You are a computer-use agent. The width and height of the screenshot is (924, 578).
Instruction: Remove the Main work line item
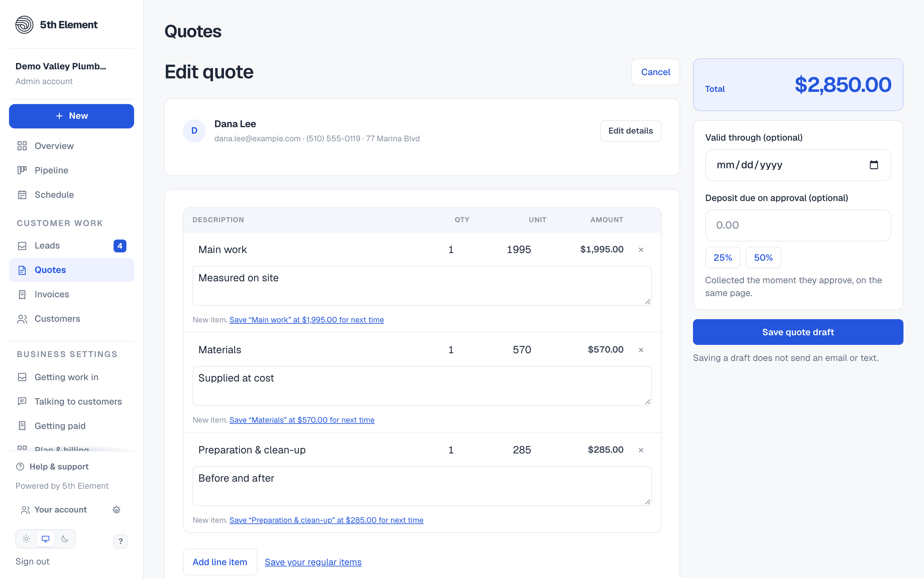641,250
